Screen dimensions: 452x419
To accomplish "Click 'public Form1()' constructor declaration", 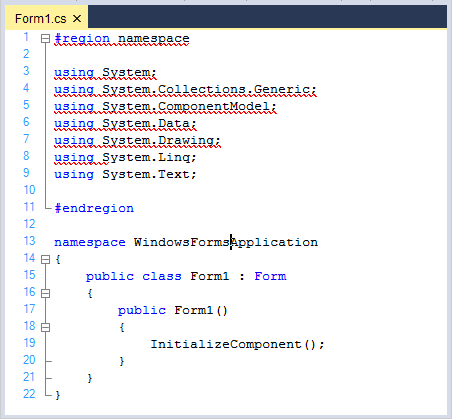I will click(x=173, y=310).
